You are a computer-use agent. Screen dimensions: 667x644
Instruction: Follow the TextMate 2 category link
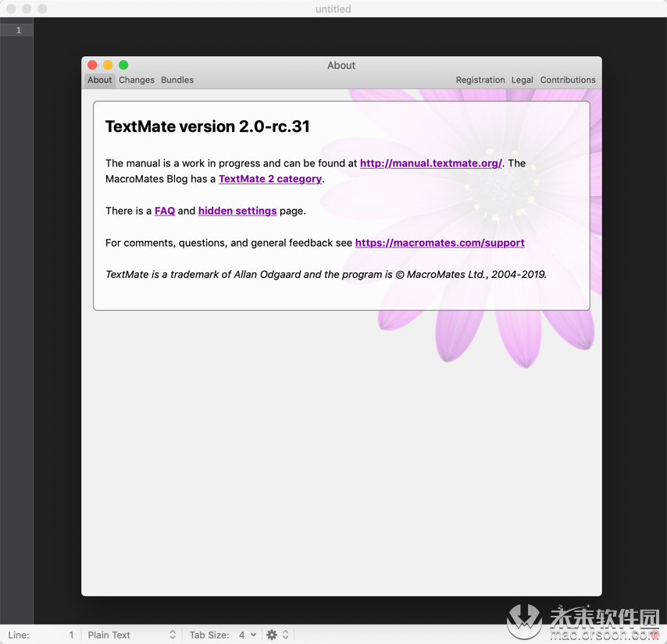[x=270, y=179]
